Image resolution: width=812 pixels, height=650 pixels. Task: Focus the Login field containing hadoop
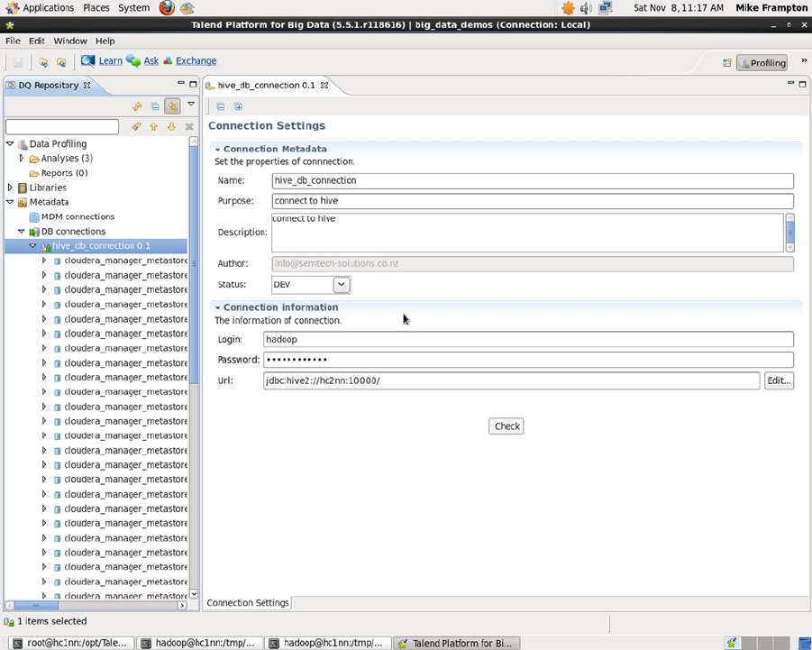tap(528, 339)
